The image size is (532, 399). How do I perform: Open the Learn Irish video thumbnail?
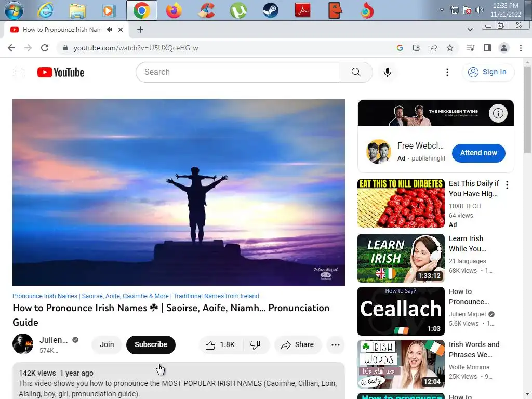click(x=401, y=258)
